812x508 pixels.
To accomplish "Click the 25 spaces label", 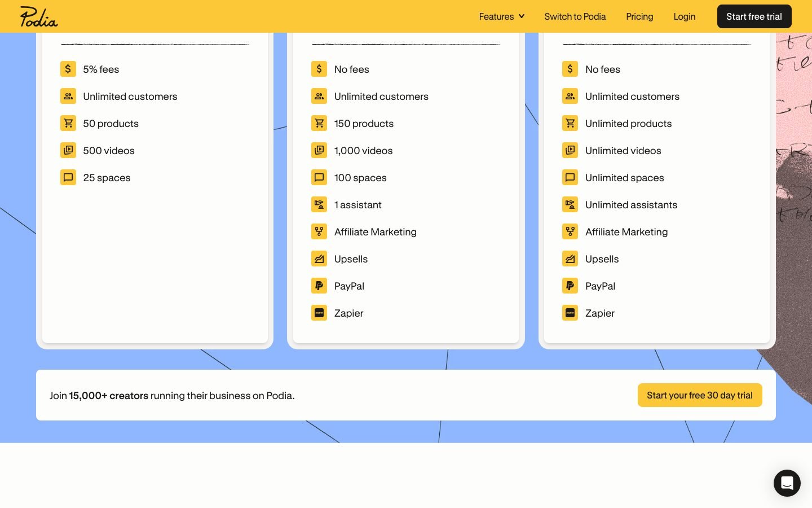I will pyautogui.click(x=107, y=178).
